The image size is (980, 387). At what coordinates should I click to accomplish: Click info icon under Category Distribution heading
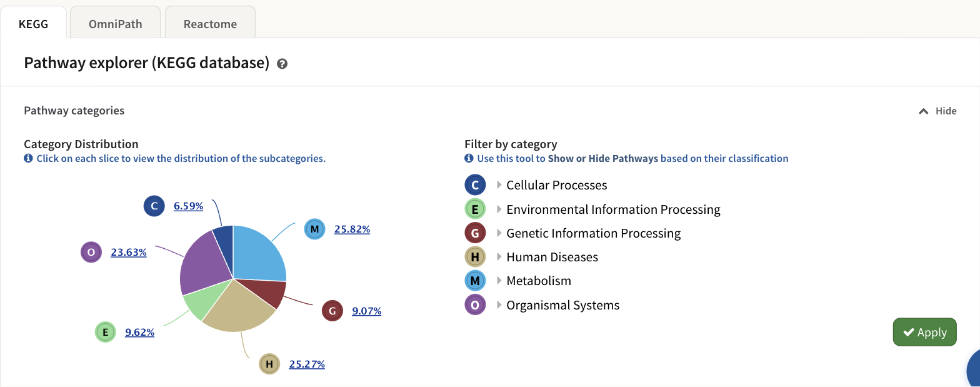click(x=28, y=158)
